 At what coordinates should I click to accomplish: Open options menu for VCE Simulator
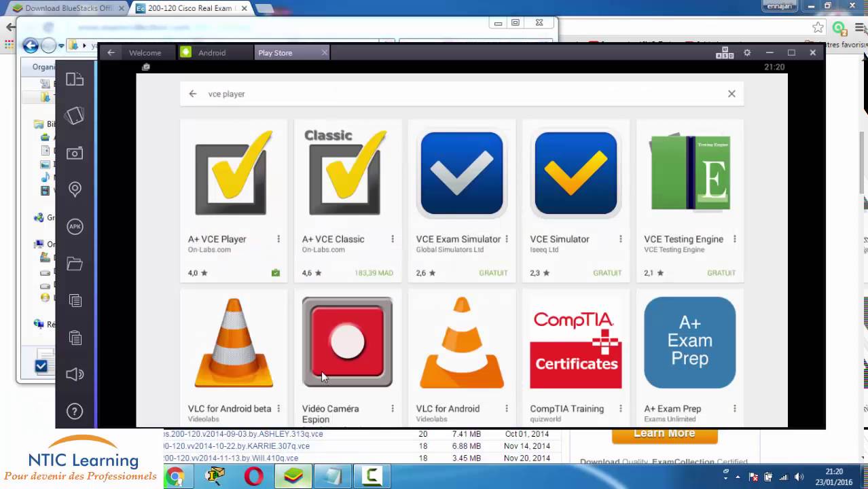pos(621,239)
